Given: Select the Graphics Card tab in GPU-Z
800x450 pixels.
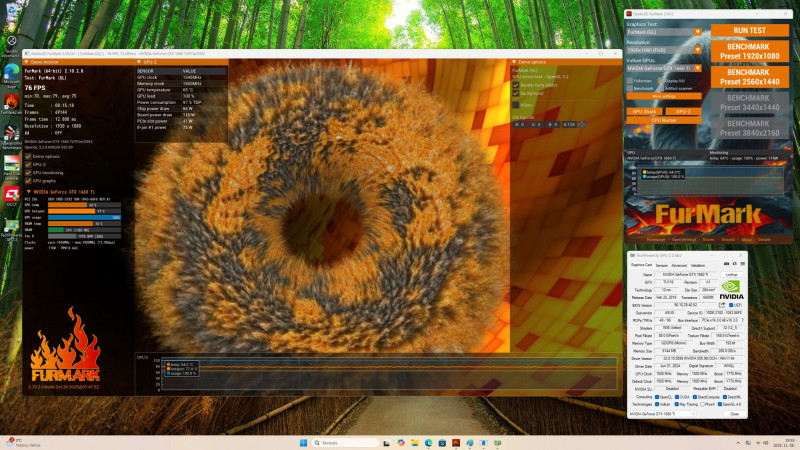Looking at the screenshot, I should [x=641, y=265].
